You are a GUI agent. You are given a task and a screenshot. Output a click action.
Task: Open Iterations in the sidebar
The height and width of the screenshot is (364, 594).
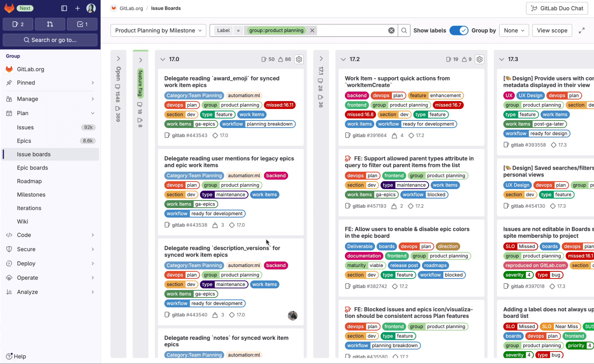coord(51,208)
